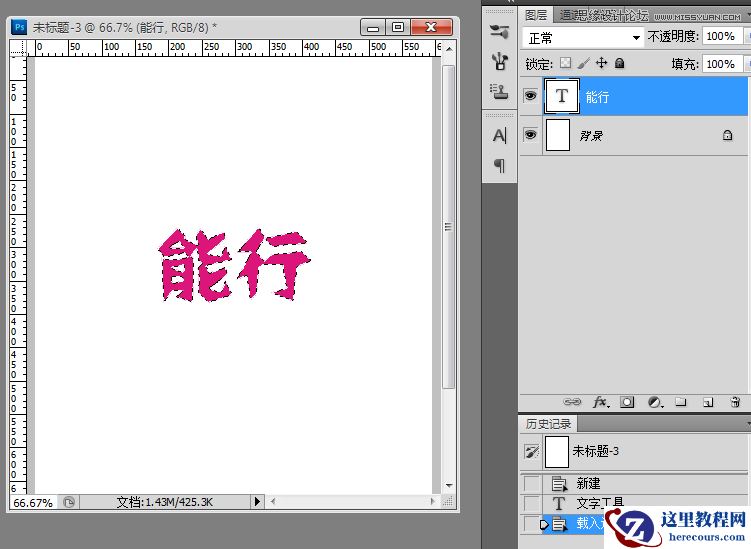Click the 文档:1.43M/425.3K status info
751x549 pixels.
(x=164, y=502)
